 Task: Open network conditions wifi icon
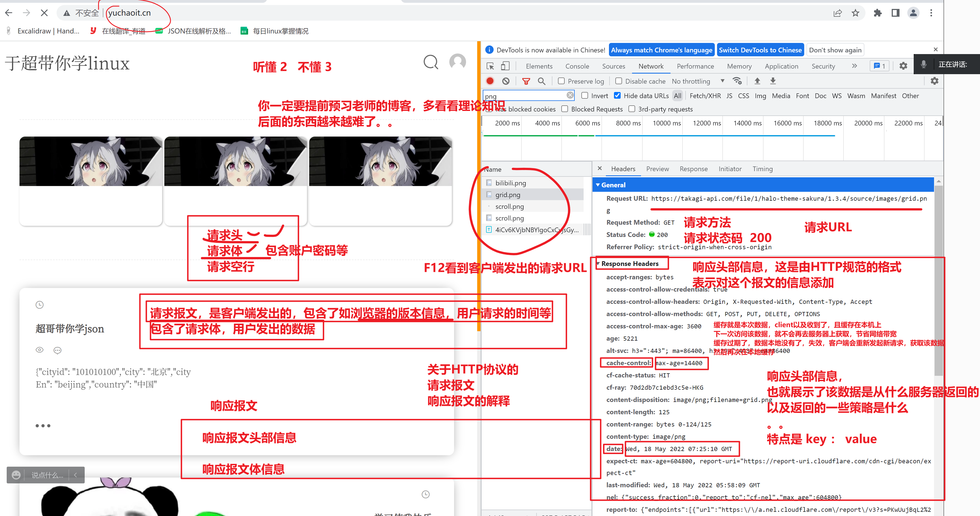[x=737, y=81]
